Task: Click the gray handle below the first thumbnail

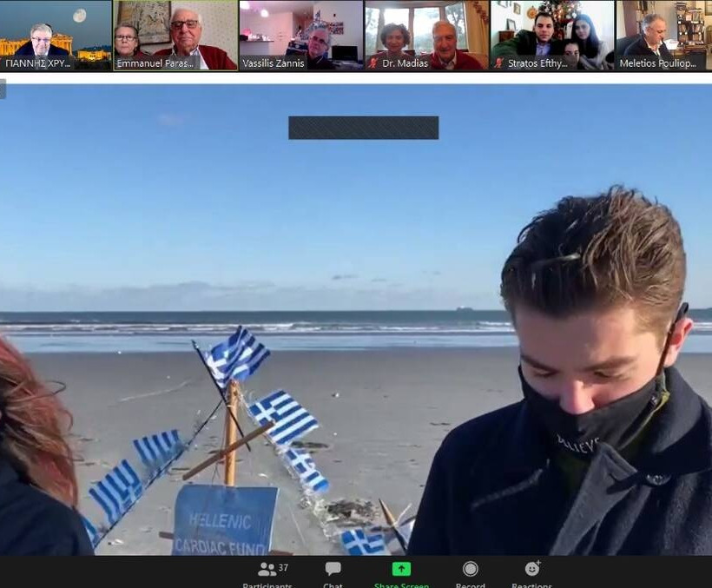Action: [3, 89]
